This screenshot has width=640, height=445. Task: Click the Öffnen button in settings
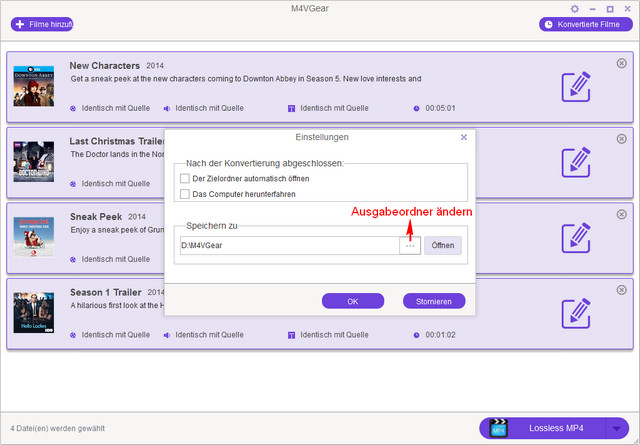(x=442, y=245)
